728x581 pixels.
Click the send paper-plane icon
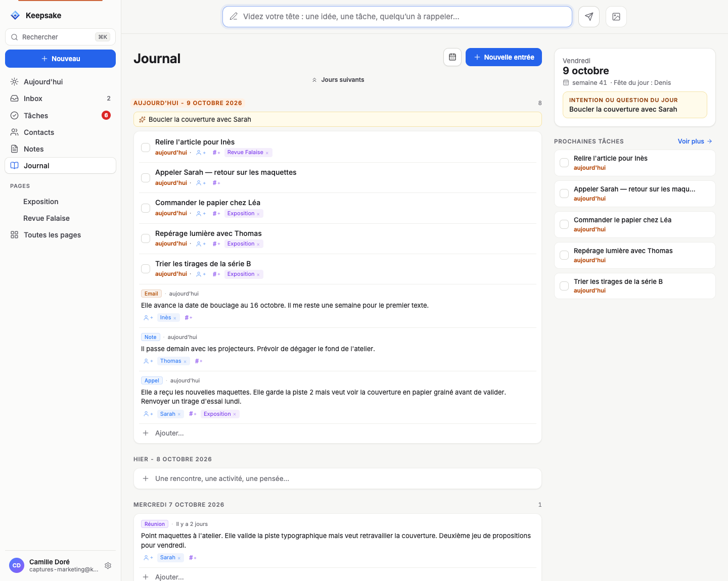[589, 17]
